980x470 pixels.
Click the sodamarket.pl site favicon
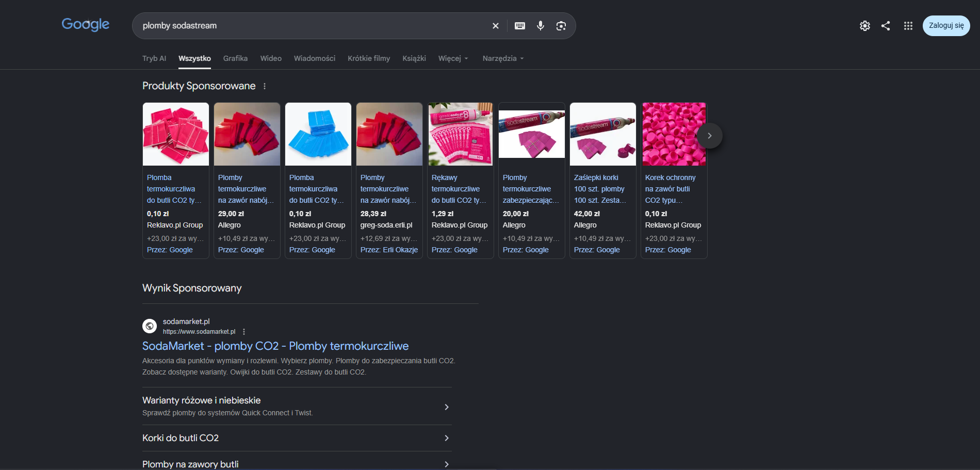(x=150, y=326)
